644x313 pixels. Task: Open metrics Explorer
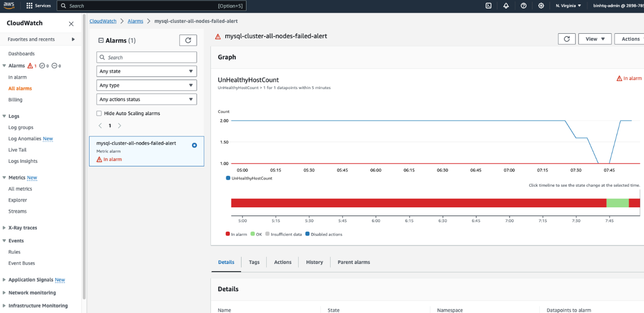18,200
